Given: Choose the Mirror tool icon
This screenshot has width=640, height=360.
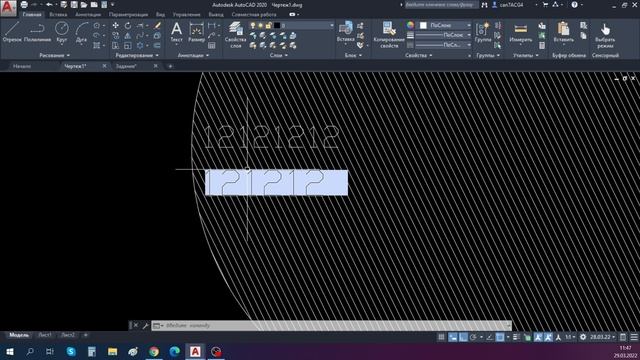Looking at the screenshot, I should click(x=128, y=36).
